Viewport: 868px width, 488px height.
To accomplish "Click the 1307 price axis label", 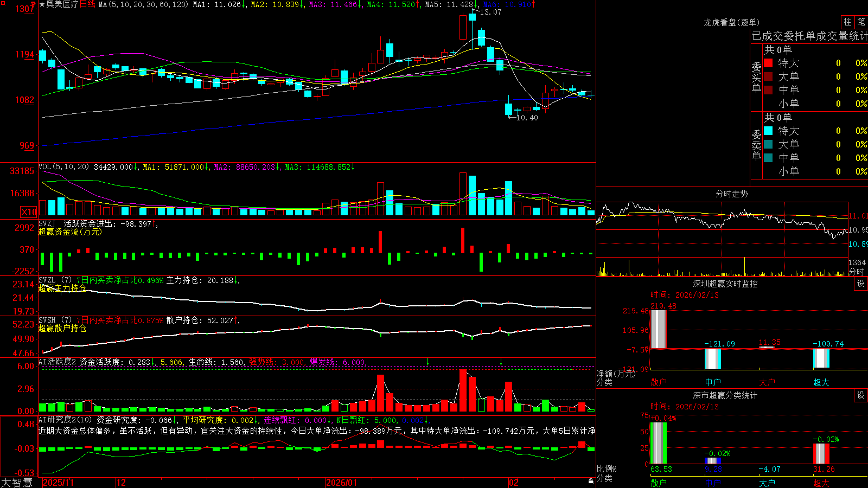I will [25, 9].
